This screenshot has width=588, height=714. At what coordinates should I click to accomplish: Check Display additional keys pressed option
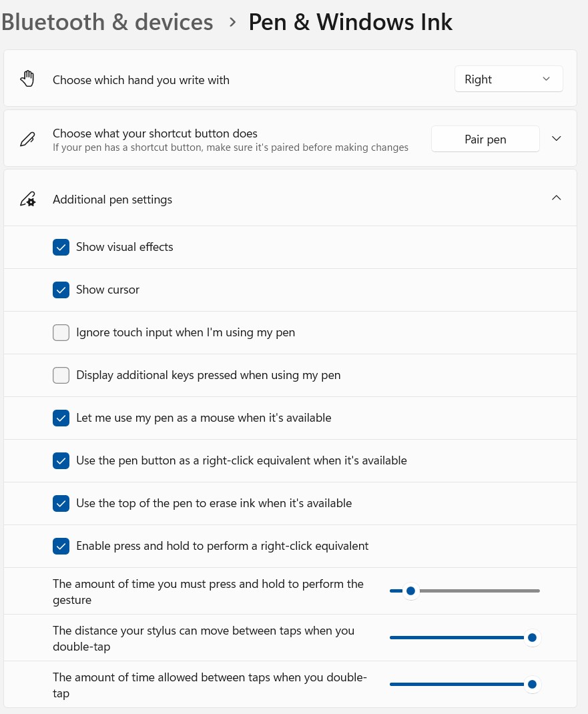click(61, 375)
